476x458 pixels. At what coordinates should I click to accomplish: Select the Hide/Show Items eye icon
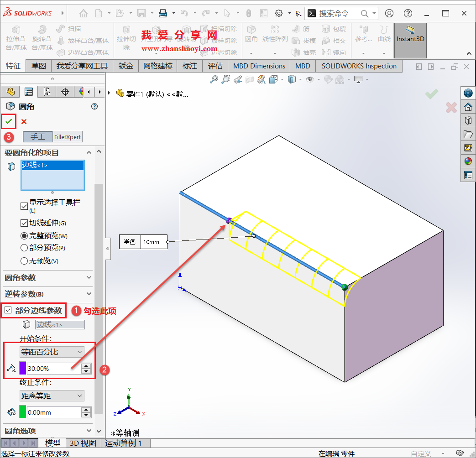coord(310,79)
